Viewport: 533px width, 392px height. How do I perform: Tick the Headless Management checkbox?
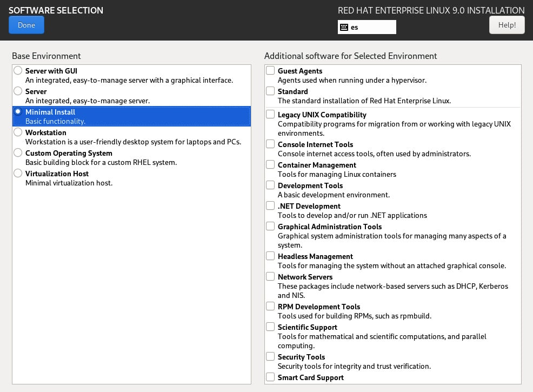[x=270, y=256]
